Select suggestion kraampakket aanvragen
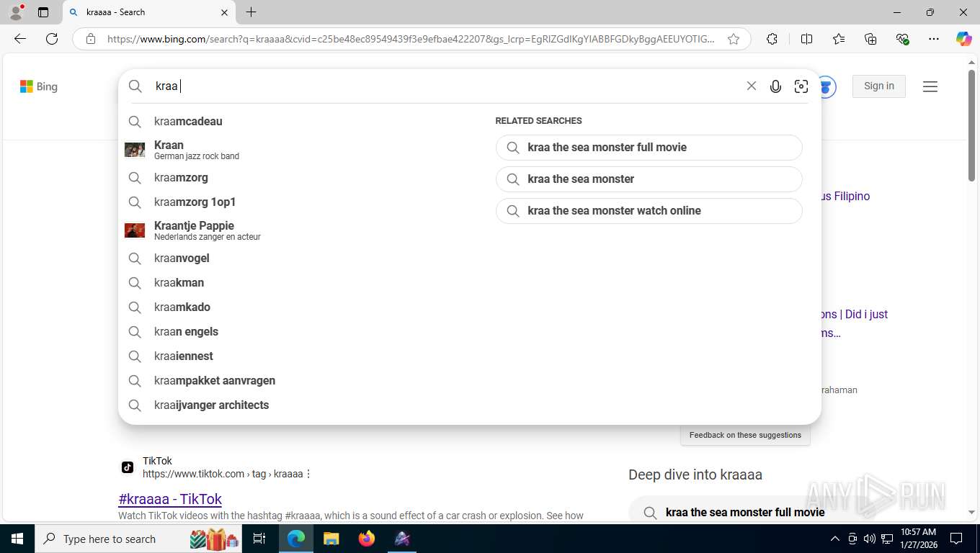The width and height of the screenshot is (980, 553). pos(299,380)
